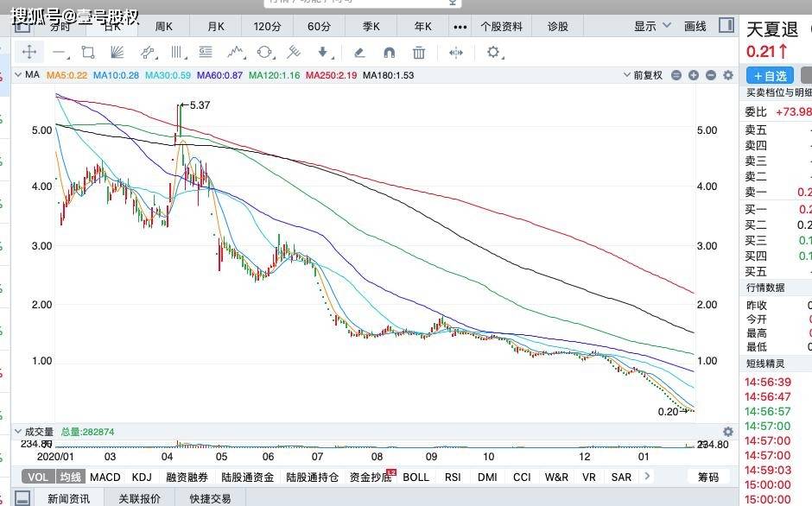
Task: Pick the rectangle drawing tool
Action: pyautogui.click(x=87, y=52)
